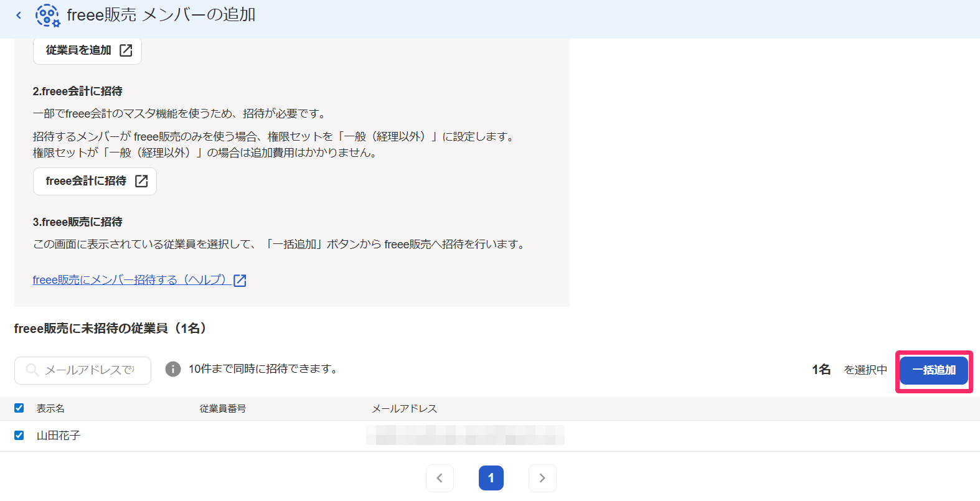Click the freee販売 メンバーの追加 page title

click(x=161, y=15)
